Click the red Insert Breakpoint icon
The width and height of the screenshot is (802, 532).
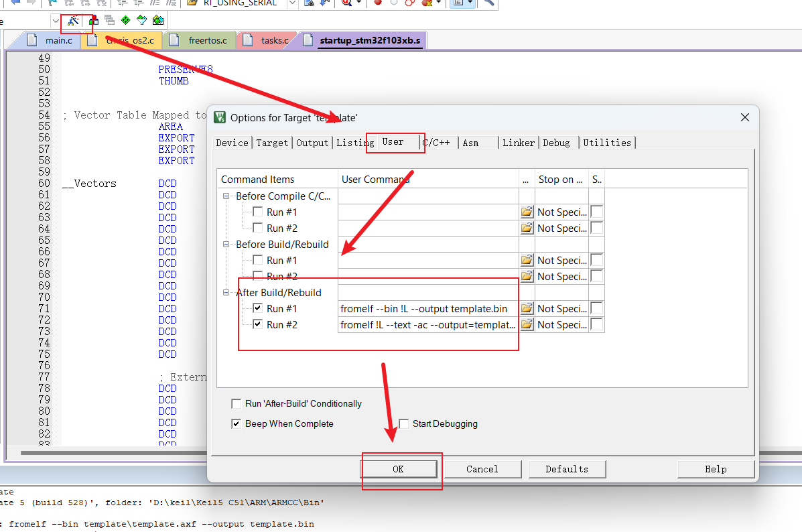click(377, 3)
